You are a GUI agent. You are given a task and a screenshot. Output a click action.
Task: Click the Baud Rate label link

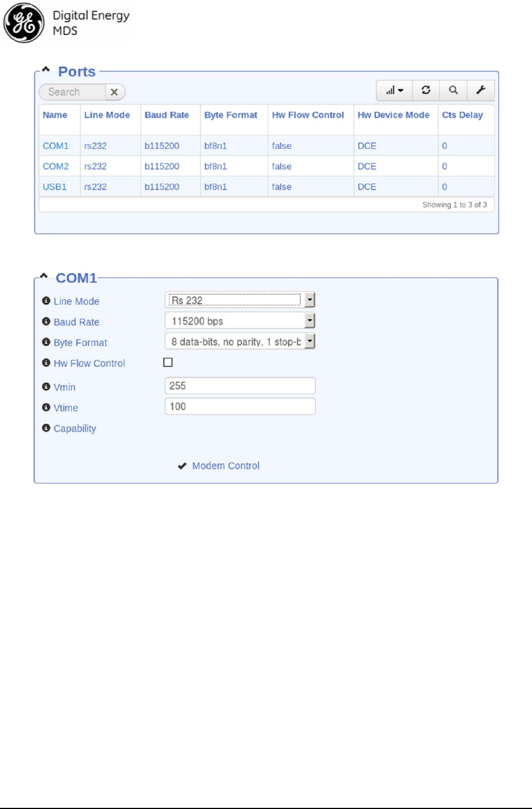(76, 322)
